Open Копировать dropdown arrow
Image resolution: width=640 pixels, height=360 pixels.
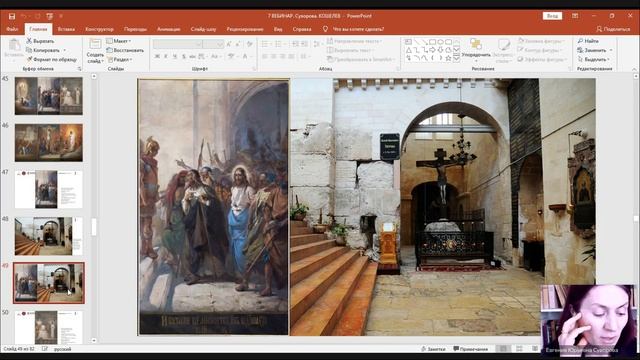click(x=64, y=50)
